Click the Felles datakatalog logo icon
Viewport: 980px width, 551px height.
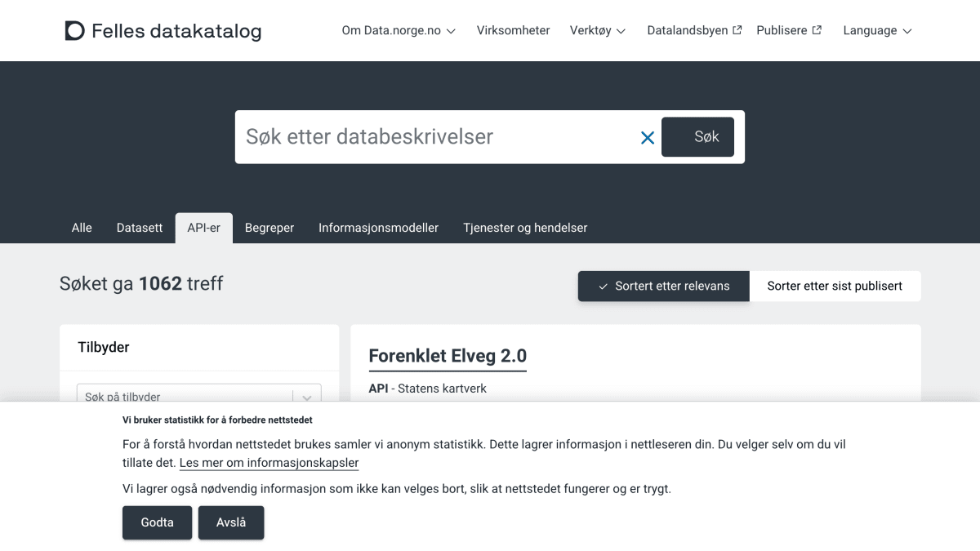[x=74, y=31]
